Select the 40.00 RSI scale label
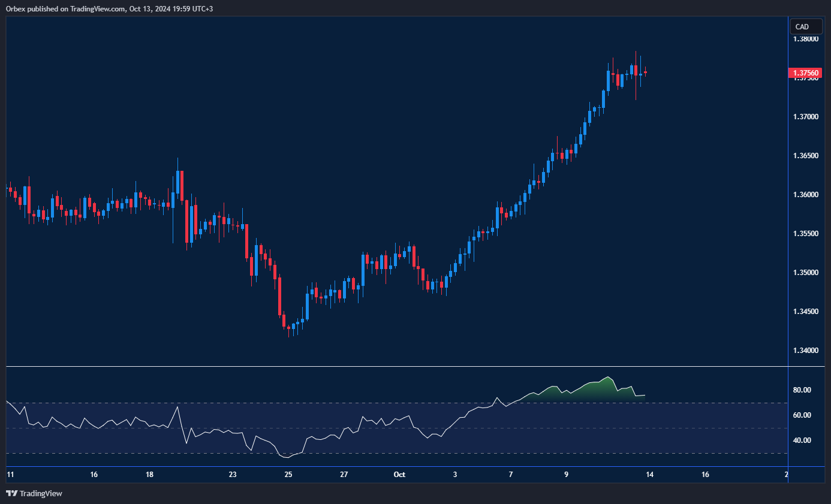This screenshot has height=504, width=831. pyautogui.click(x=802, y=440)
